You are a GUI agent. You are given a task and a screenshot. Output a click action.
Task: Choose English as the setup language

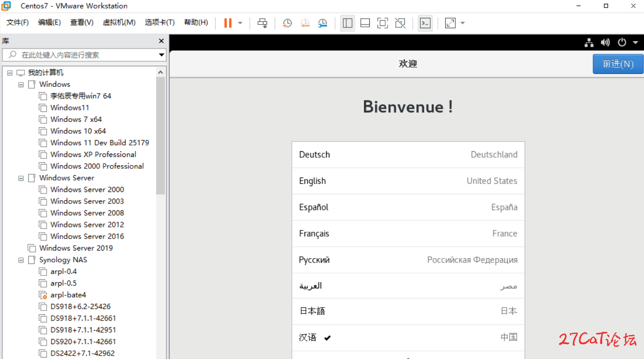tap(408, 181)
